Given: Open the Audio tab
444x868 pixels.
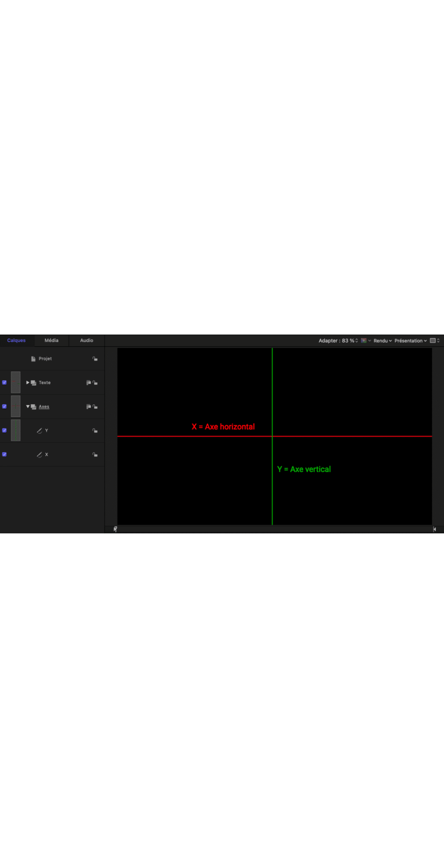Looking at the screenshot, I should coord(87,340).
